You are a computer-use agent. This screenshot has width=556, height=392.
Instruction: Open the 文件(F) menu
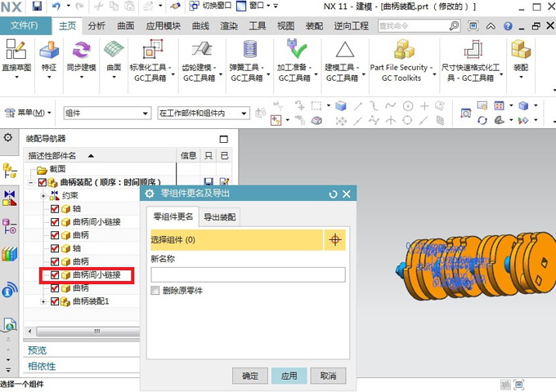(25, 25)
